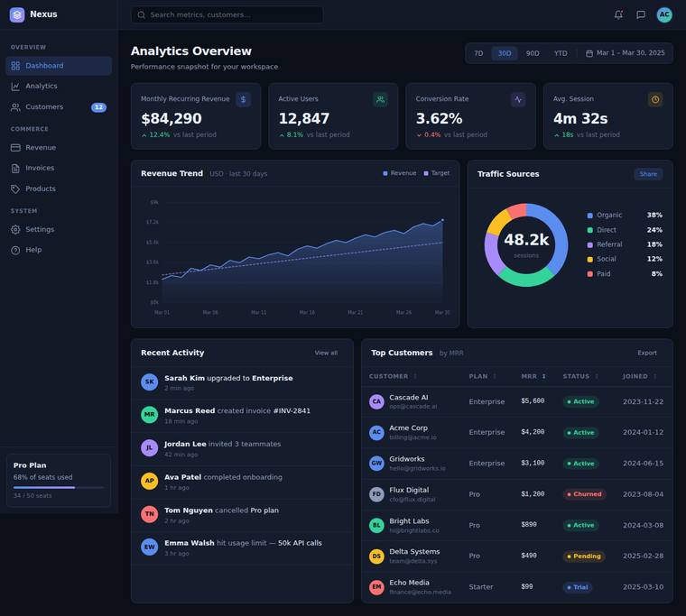Image resolution: width=686 pixels, height=616 pixels.
Task: Click Jordan Lee's JL avatar
Action: pos(150,447)
